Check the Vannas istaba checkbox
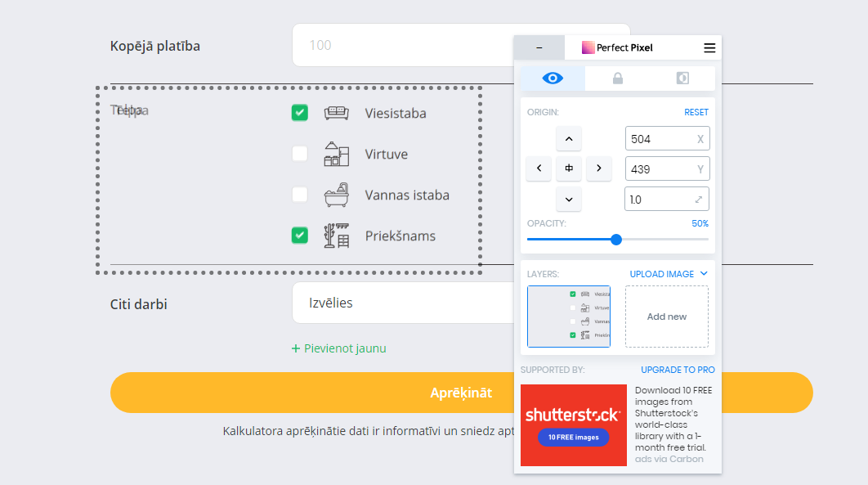The height and width of the screenshot is (485, 868). (x=299, y=195)
